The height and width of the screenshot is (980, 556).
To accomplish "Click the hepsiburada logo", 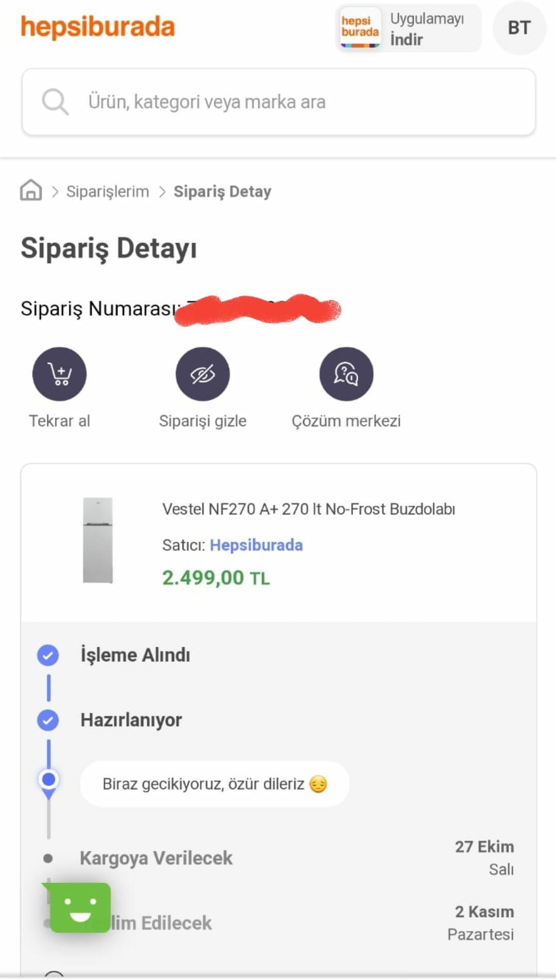I will (x=97, y=27).
